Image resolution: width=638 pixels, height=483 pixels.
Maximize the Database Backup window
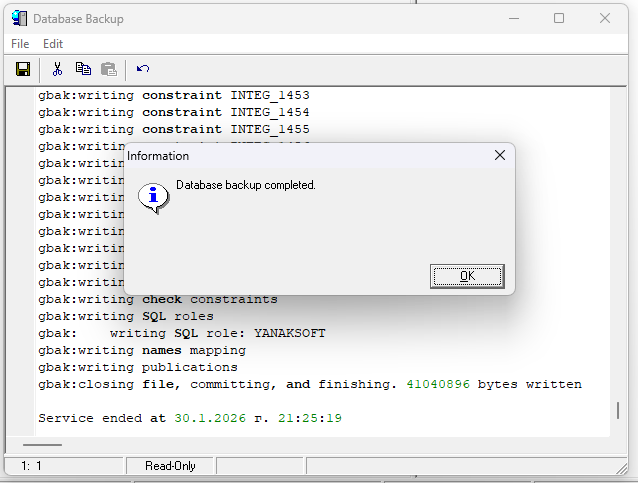click(x=559, y=18)
